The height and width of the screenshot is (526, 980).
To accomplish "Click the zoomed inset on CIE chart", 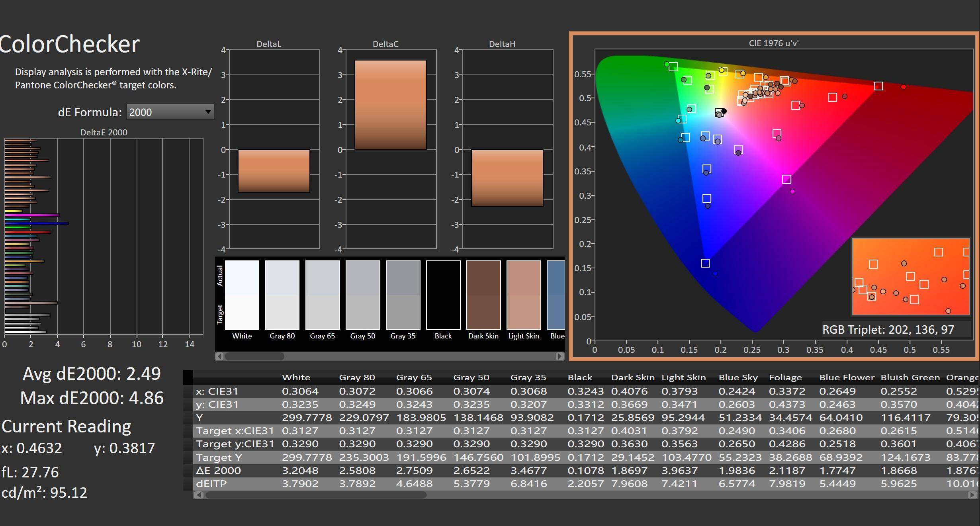I will pyautogui.click(x=911, y=277).
